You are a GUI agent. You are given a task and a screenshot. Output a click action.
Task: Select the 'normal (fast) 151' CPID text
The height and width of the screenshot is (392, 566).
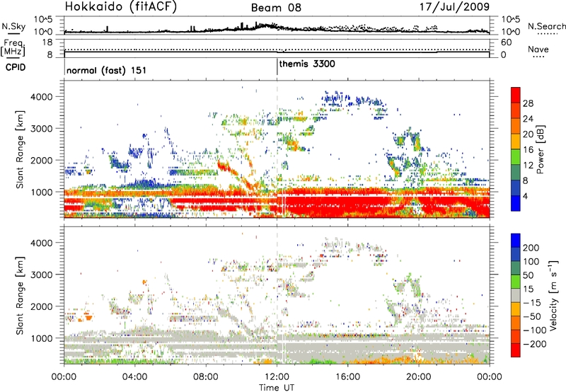click(107, 70)
